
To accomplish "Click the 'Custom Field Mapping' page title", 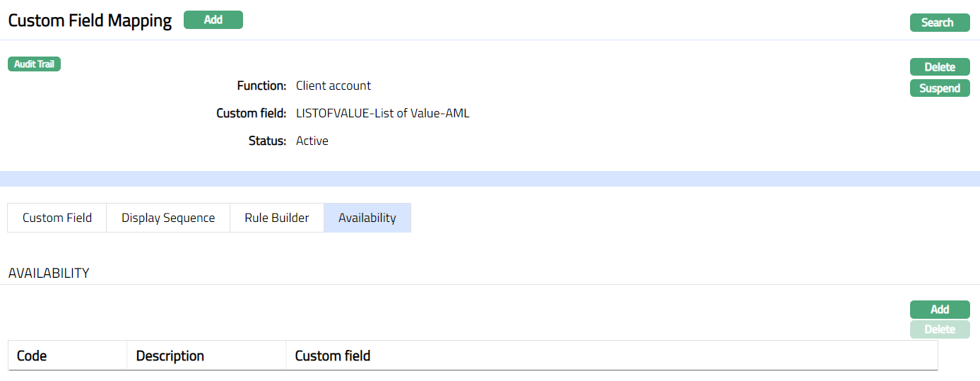I will pyautogui.click(x=90, y=20).
